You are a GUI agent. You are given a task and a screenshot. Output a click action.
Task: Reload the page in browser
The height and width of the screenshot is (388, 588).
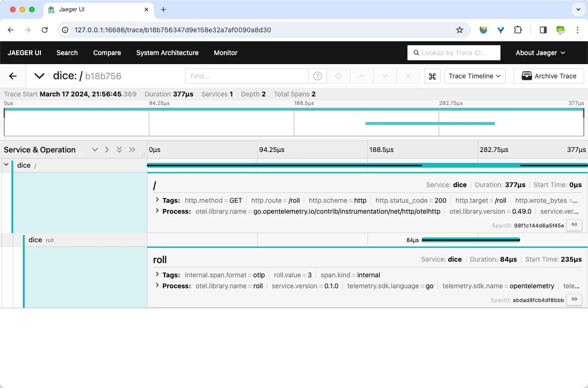click(45, 30)
